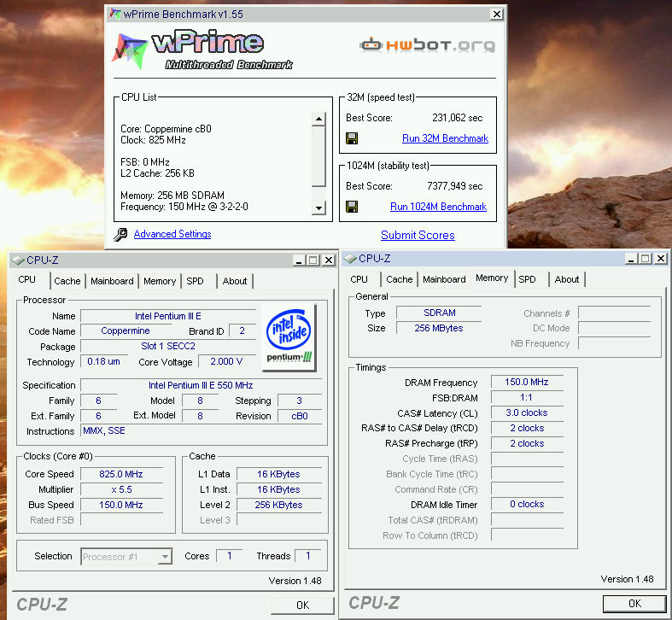This screenshot has height=620, width=672.
Task: Run the 32M Benchmark
Action: 445,138
